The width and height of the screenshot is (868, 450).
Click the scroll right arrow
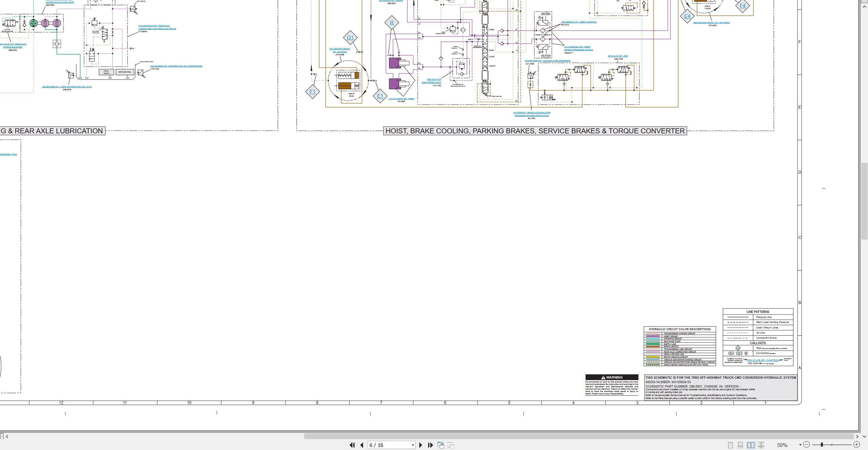(x=857, y=436)
